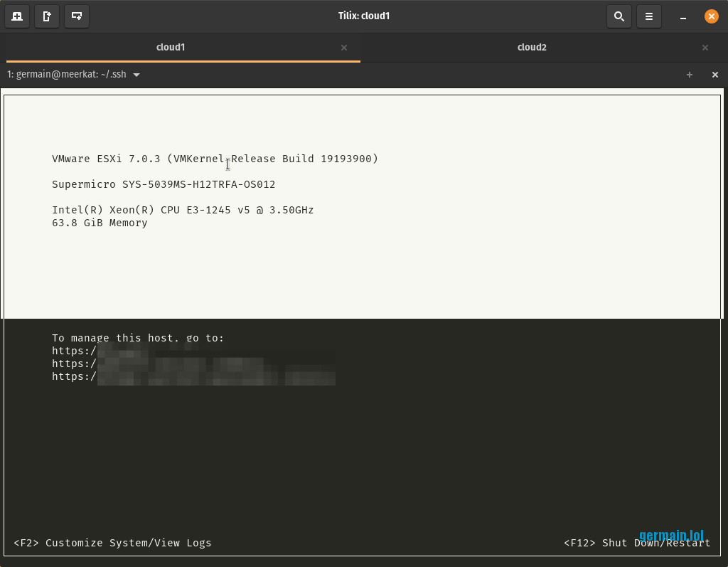The image size is (728, 567).
Task: Open the Tilix hamburger menu
Action: (x=649, y=16)
